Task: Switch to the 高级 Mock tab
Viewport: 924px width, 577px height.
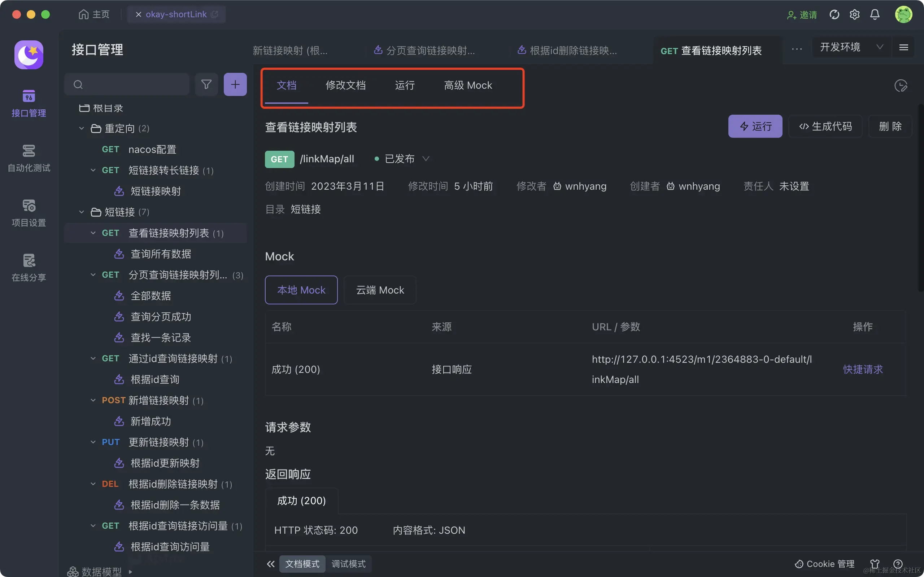Action: (x=468, y=85)
